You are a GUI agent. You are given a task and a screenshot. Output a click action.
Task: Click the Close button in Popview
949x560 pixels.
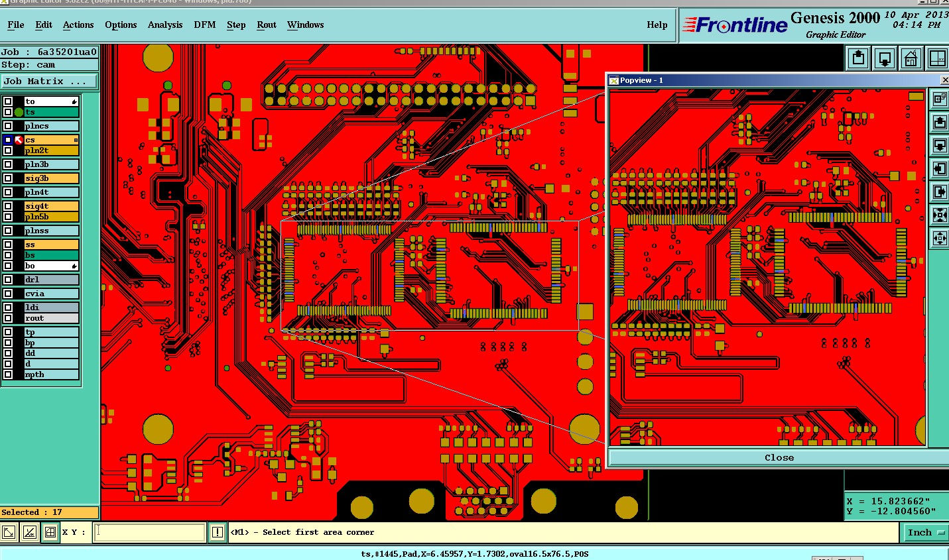[779, 457]
